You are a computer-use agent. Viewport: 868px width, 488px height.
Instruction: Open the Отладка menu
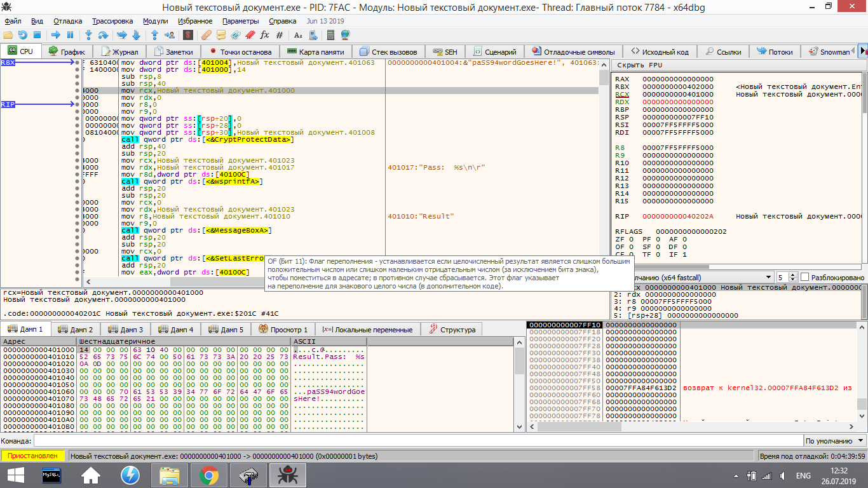67,21
